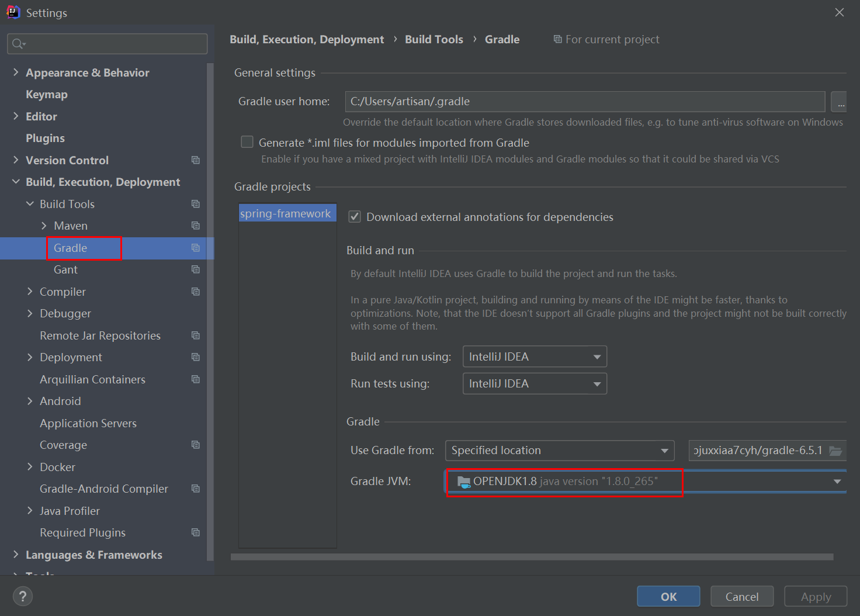Screen dimensions: 860x616
Task: Click project-level icon next to Deployment
Action: coord(196,357)
